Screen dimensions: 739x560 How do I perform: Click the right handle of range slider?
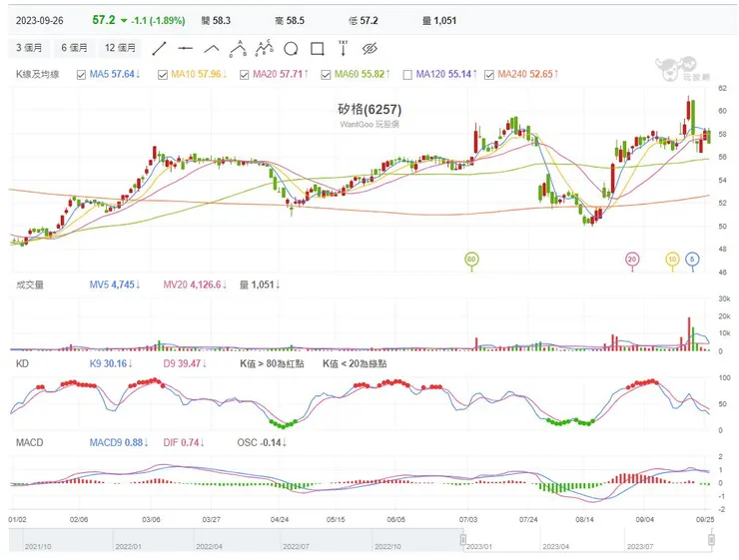coord(711,541)
